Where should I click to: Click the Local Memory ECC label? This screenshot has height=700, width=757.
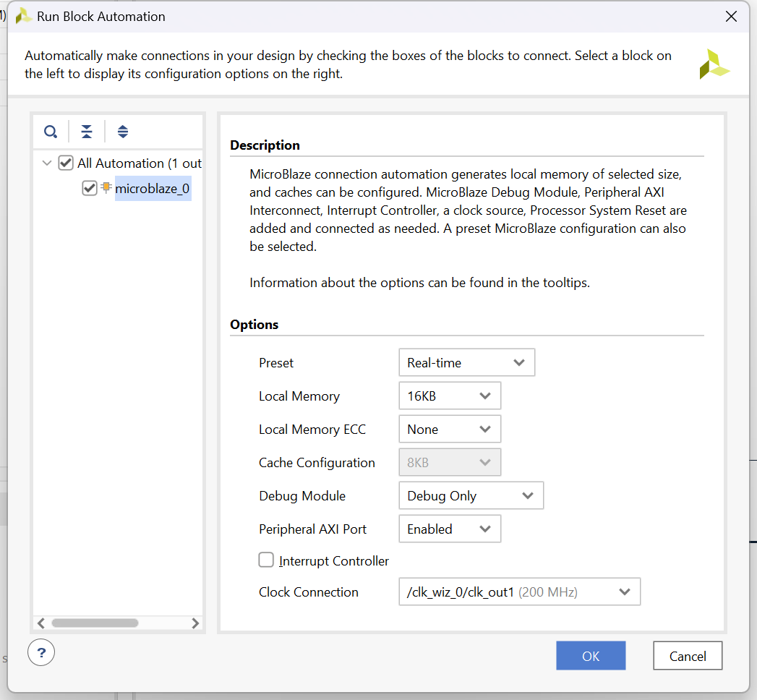coord(312,430)
